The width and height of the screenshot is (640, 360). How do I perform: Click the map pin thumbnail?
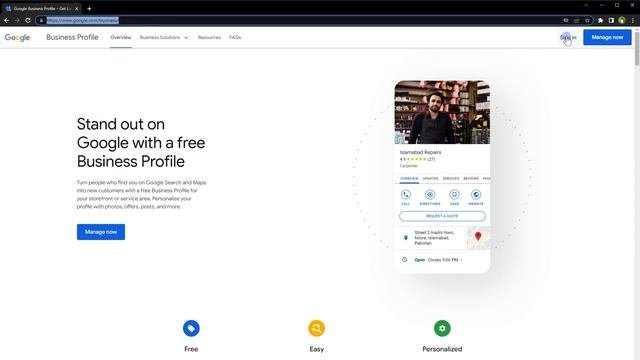point(478,238)
